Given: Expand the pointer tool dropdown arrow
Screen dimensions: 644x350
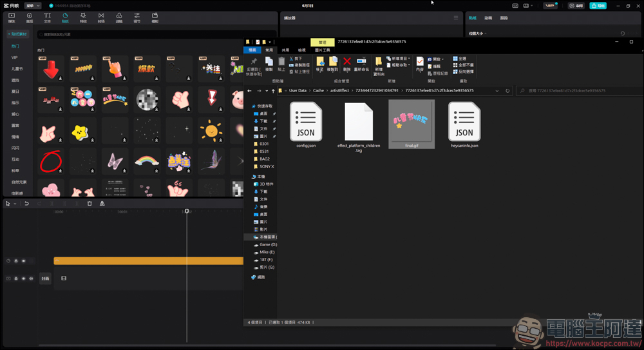Looking at the screenshot, I should click(15, 204).
